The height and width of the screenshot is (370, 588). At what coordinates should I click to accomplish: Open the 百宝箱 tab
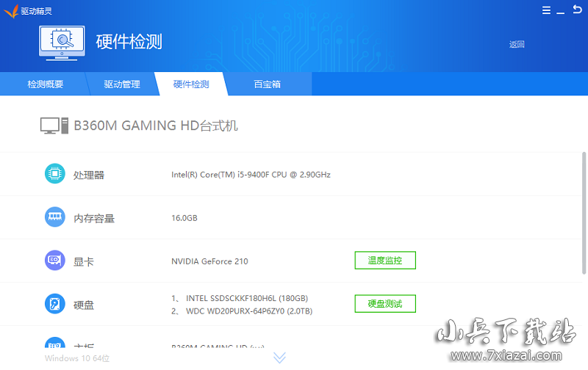point(267,84)
